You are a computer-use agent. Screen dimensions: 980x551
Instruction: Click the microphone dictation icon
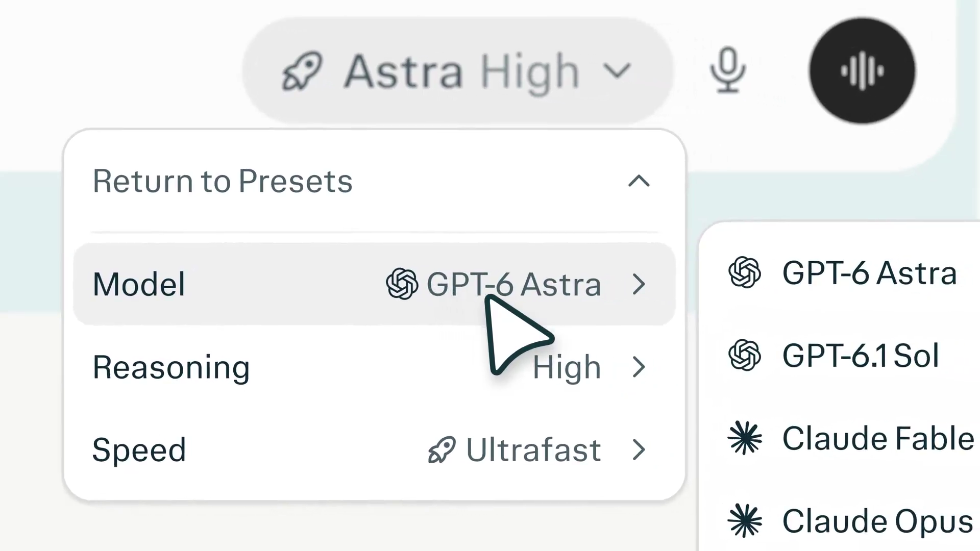(728, 71)
